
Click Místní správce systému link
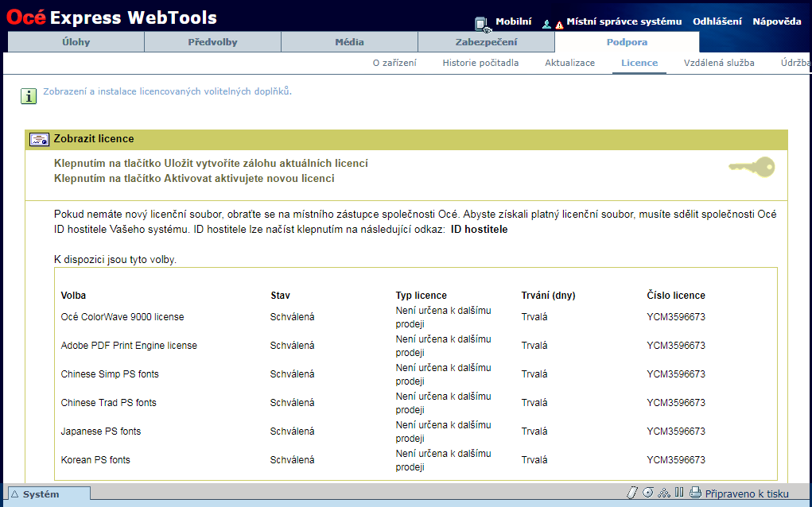click(624, 21)
